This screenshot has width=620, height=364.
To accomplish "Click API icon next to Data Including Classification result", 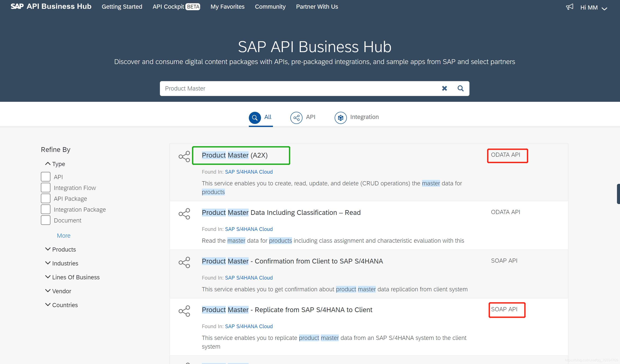I will pyautogui.click(x=184, y=214).
